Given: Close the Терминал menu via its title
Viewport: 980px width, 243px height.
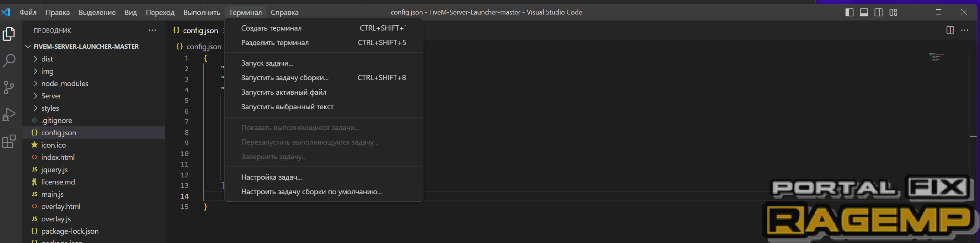Looking at the screenshot, I should tap(245, 12).
